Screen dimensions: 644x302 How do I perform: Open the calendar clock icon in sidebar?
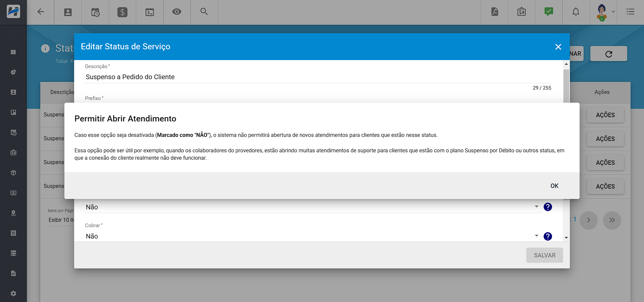13,133
